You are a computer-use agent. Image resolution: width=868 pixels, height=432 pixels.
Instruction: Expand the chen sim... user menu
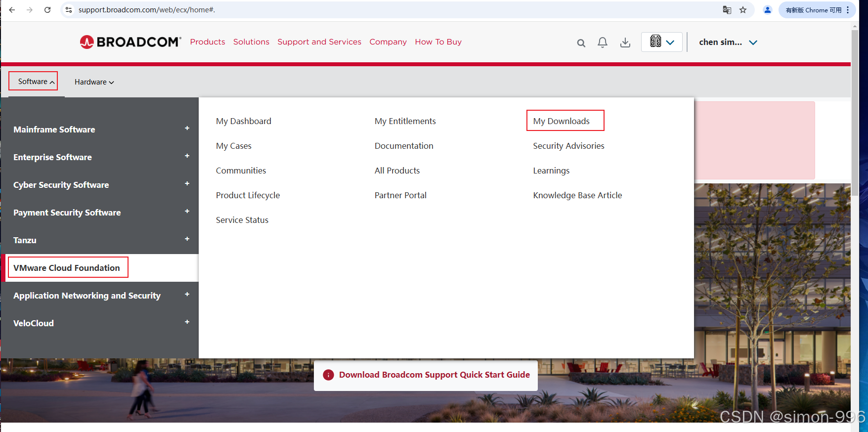(x=728, y=43)
